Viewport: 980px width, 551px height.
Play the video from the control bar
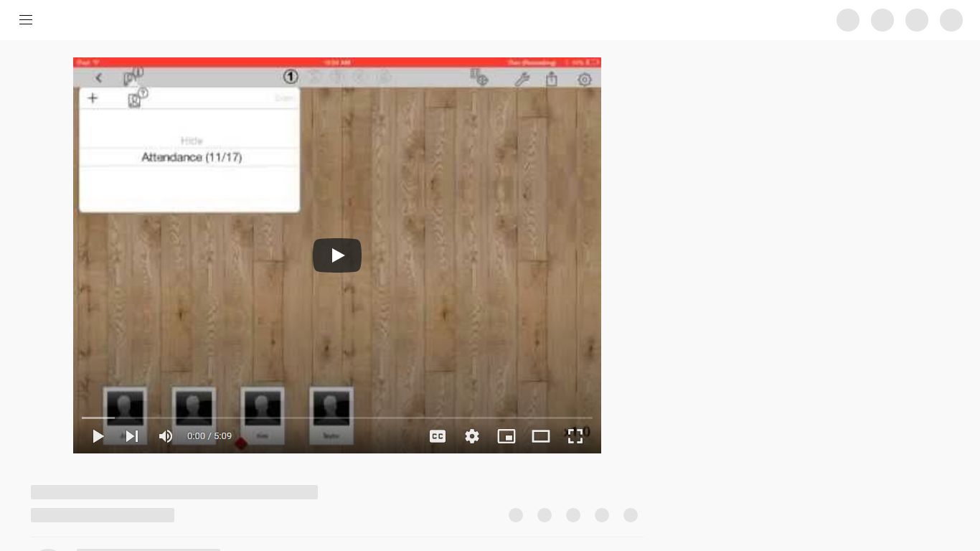click(98, 436)
